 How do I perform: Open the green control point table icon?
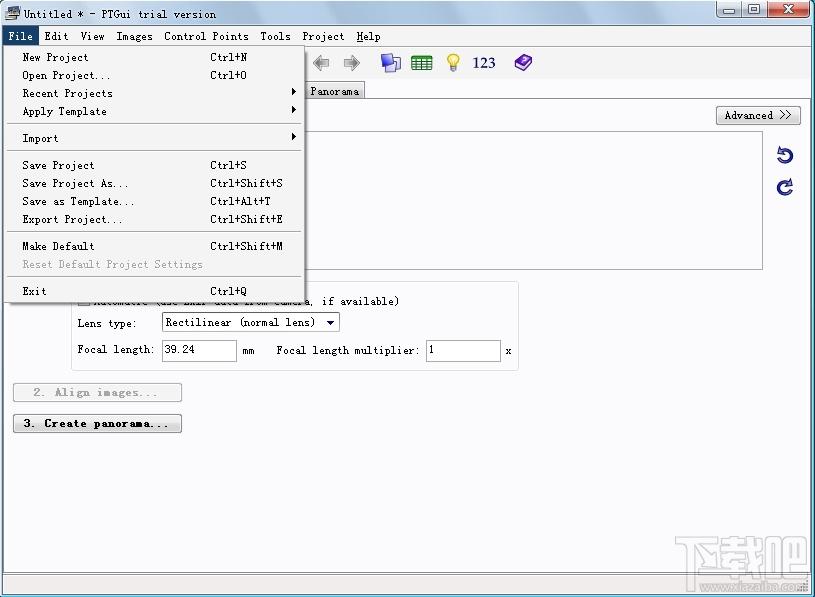point(422,63)
